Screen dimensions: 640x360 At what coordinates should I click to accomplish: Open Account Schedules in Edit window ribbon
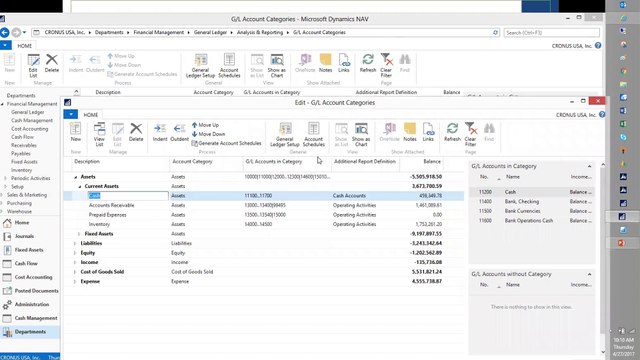[x=313, y=134]
